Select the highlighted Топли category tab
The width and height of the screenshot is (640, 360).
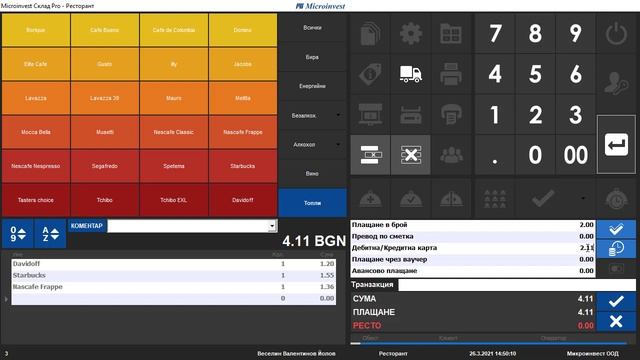[313, 203]
